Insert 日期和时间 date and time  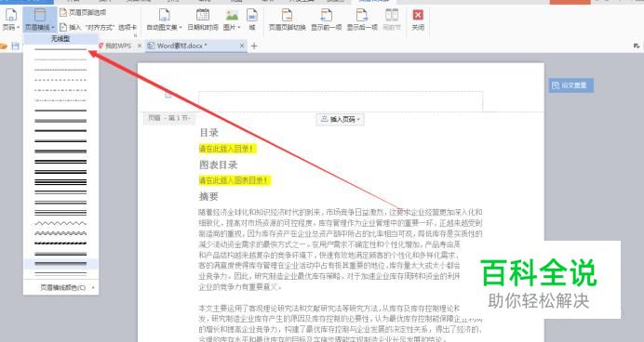pyautogui.click(x=203, y=20)
